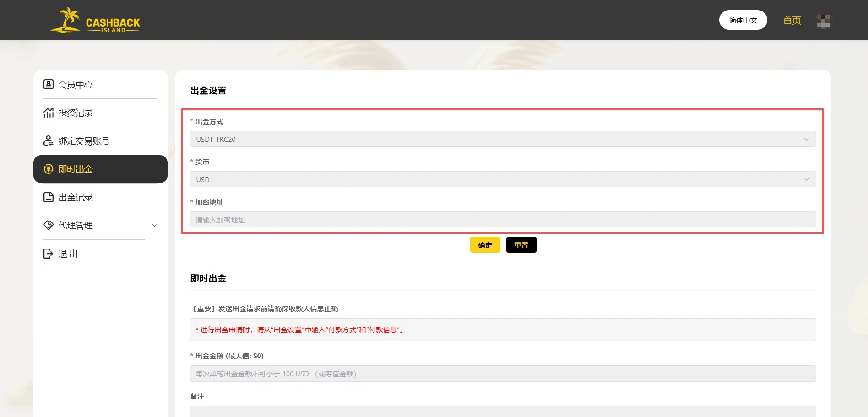Click the 代理管理 handshake icon
This screenshot has height=417, width=868.
tap(49, 225)
